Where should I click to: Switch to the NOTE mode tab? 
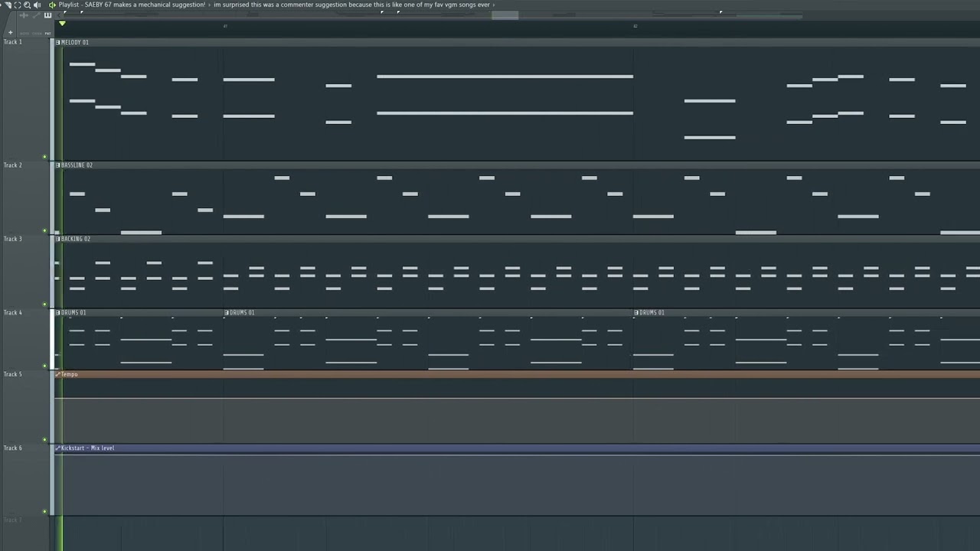[x=24, y=33]
